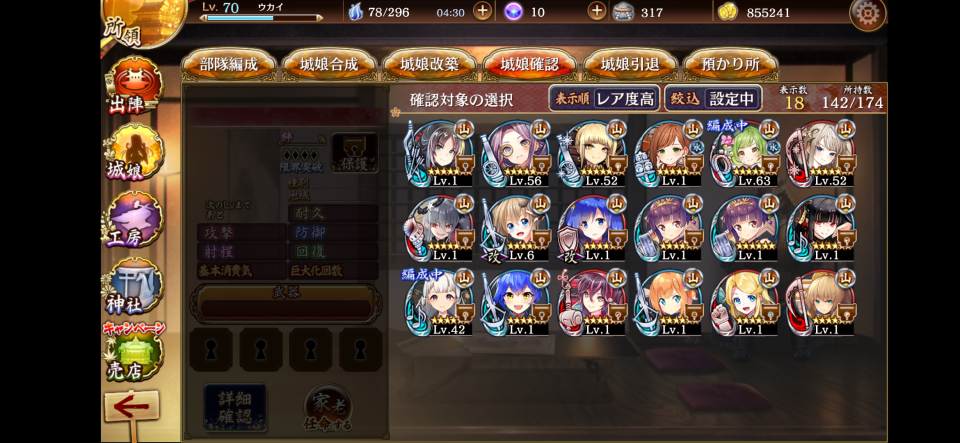The image size is (960, 443).
Task: Open the settings gear icon
Action: click(x=868, y=13)
